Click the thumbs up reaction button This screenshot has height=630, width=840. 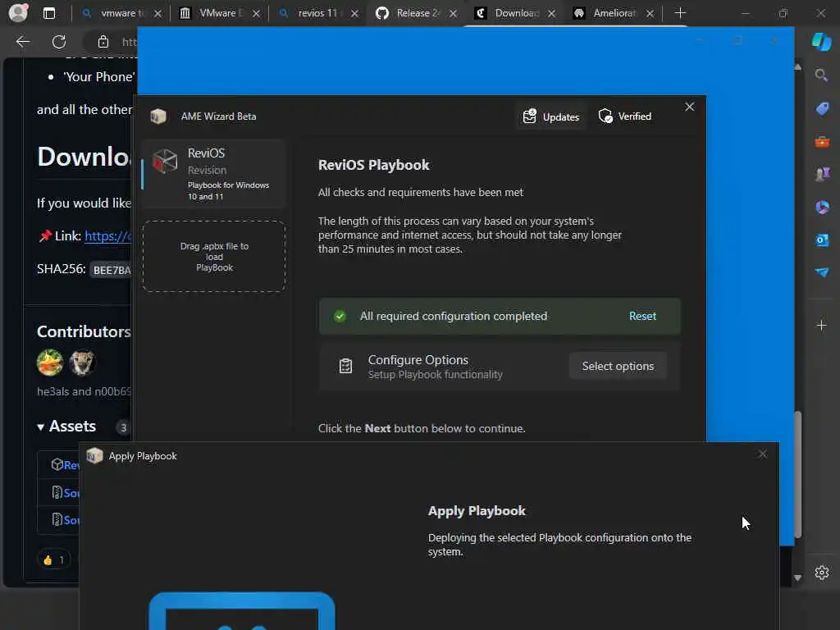coord(53,560)
